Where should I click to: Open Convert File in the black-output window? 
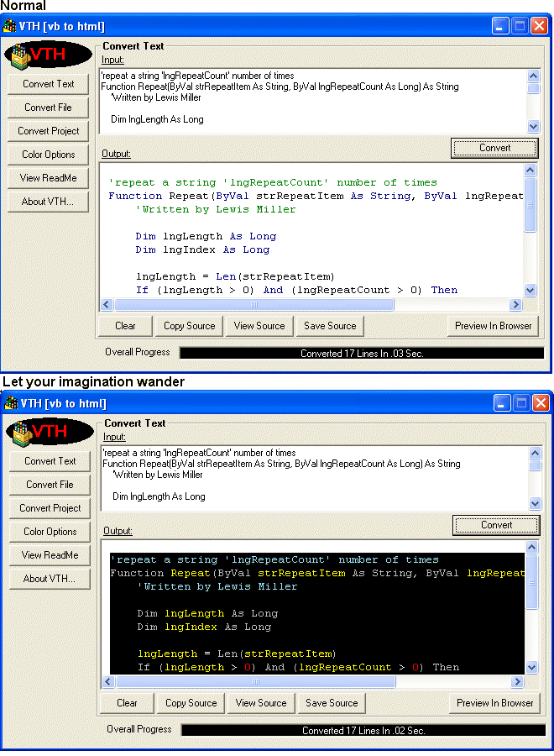50,485
